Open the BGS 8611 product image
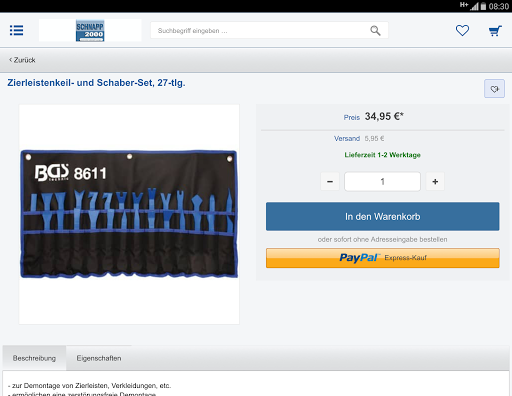Image resolution: width=512 pixels, height=396 pixels. (x=129, y=214)
